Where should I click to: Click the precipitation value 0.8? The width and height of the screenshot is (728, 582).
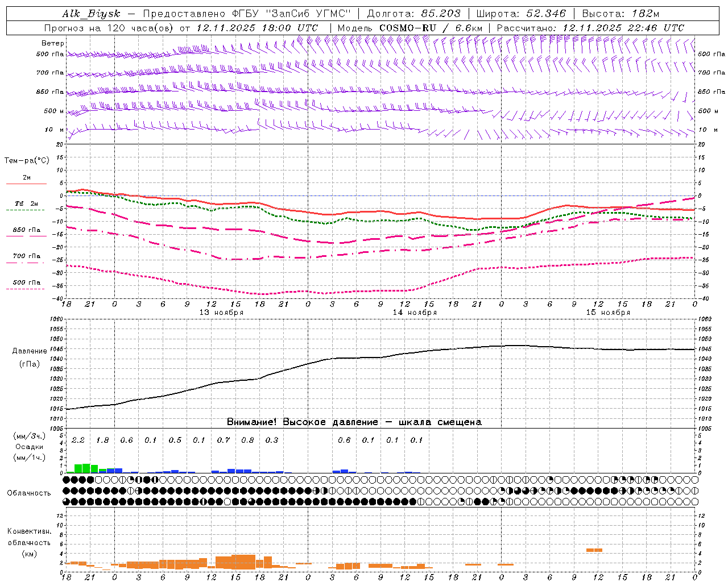coord(247,440)
